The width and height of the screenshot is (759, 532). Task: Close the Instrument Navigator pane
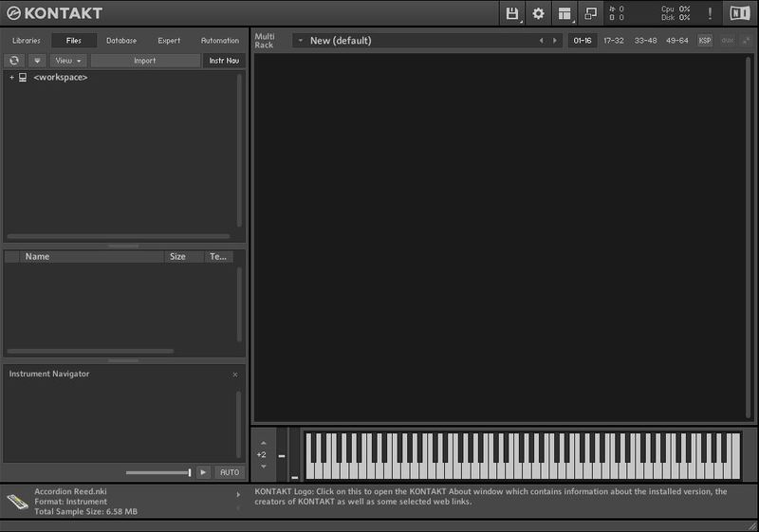[x=235, y=375]
